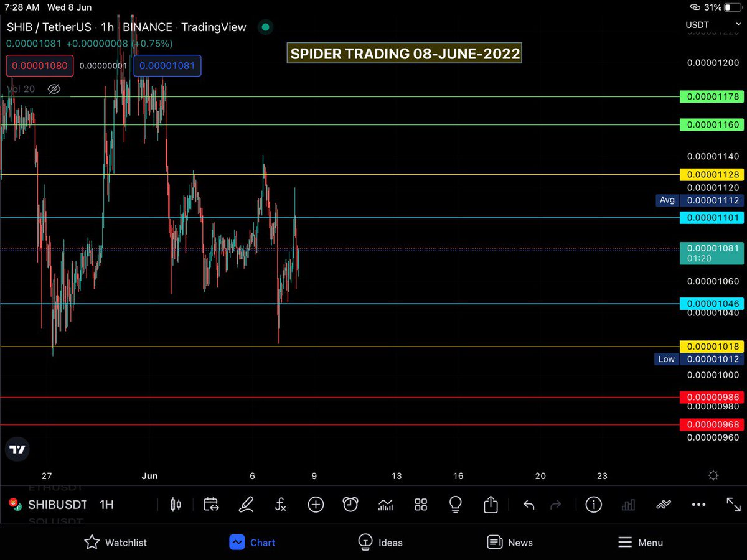Click the 23 date on time axis
747x560 pixels.
point(602,476)
